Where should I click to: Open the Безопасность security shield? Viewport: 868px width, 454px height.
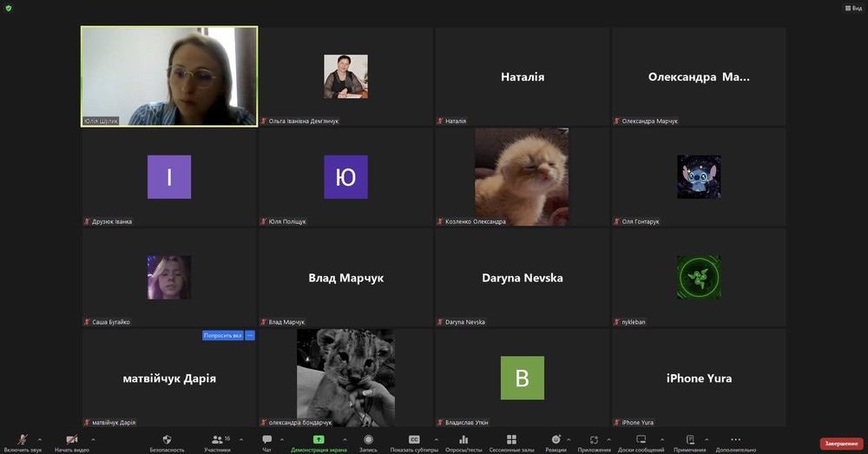(167, 443)
